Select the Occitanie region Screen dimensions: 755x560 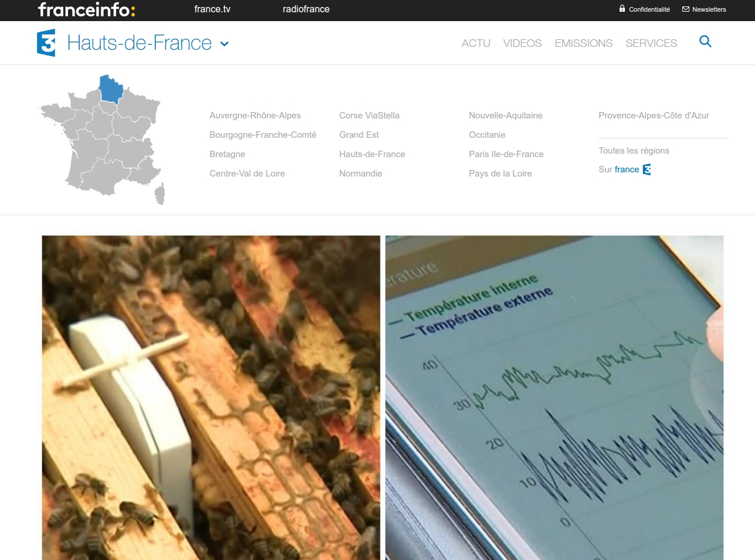coord(487,135)
